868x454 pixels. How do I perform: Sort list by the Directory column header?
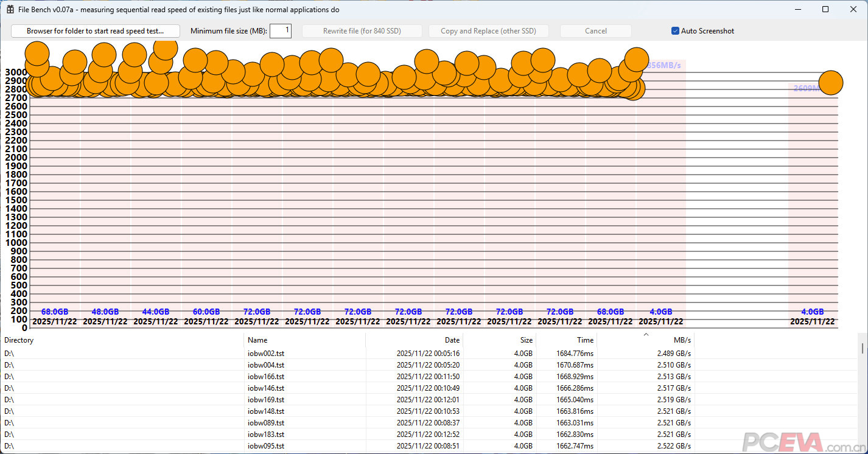pyautogui.click(x=122, y=340)
